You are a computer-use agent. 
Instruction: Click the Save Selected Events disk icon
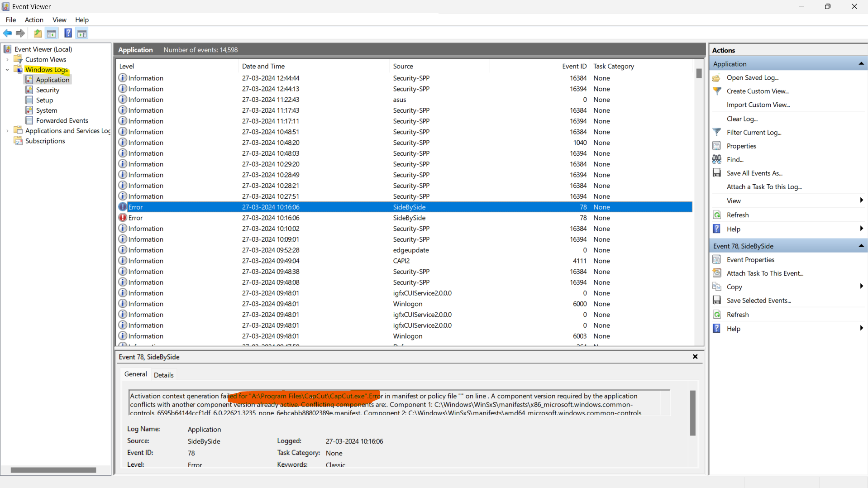tap(717, 300)
